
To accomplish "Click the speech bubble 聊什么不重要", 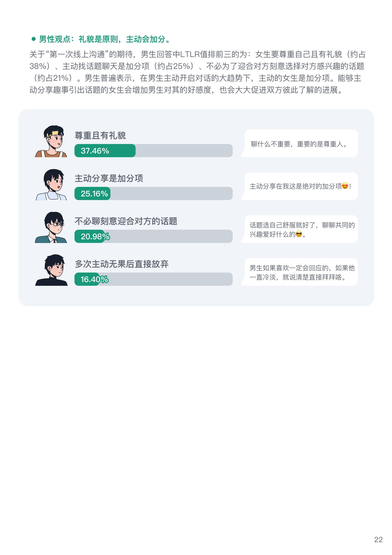I will coord(300,143).
